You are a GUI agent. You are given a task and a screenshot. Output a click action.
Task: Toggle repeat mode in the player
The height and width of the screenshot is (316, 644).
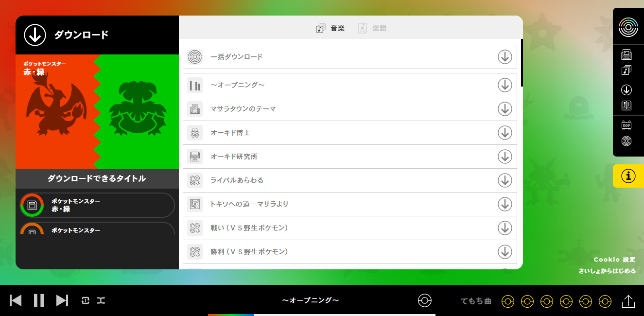[86, 300]
